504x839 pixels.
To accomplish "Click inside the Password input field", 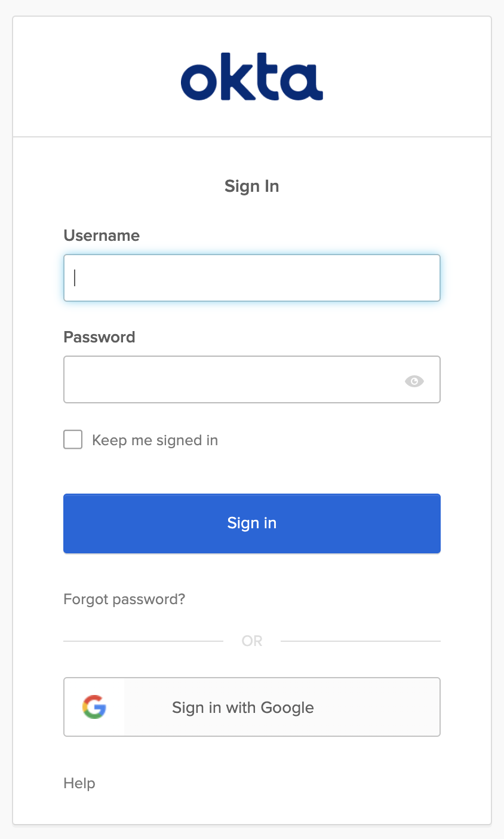I will [233, 379].
